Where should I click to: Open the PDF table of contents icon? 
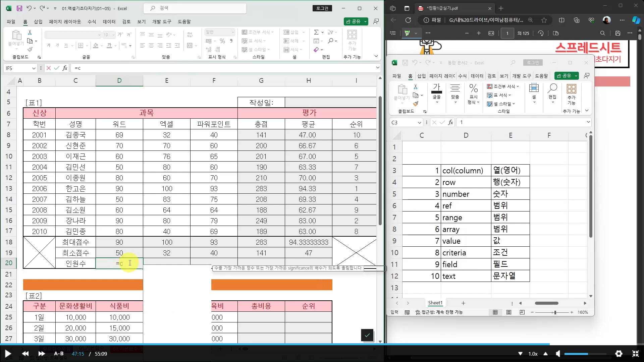(393, 33)
